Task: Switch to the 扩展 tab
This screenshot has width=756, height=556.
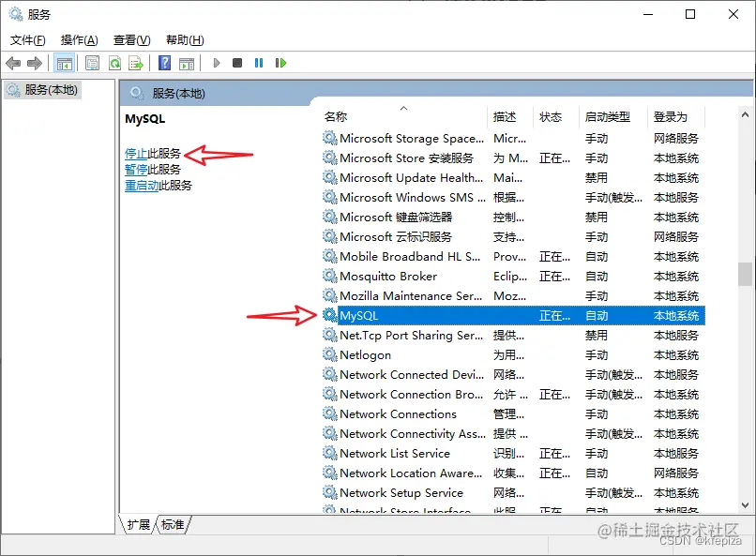Action: 139,524
